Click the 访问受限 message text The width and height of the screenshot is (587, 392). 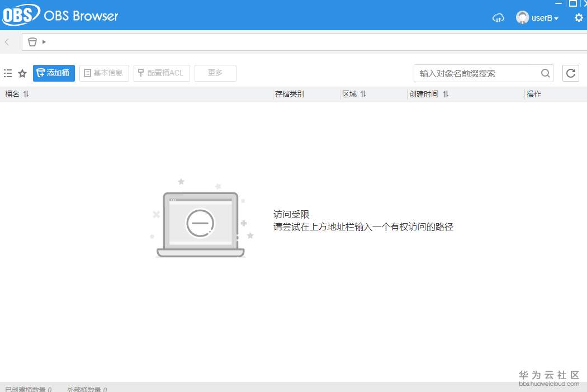tap(291, 214)
